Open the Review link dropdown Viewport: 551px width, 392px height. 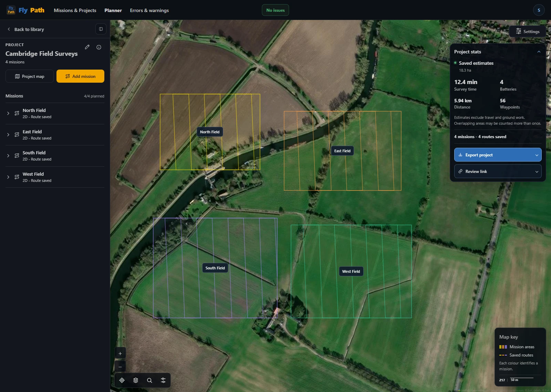(498, 172)
